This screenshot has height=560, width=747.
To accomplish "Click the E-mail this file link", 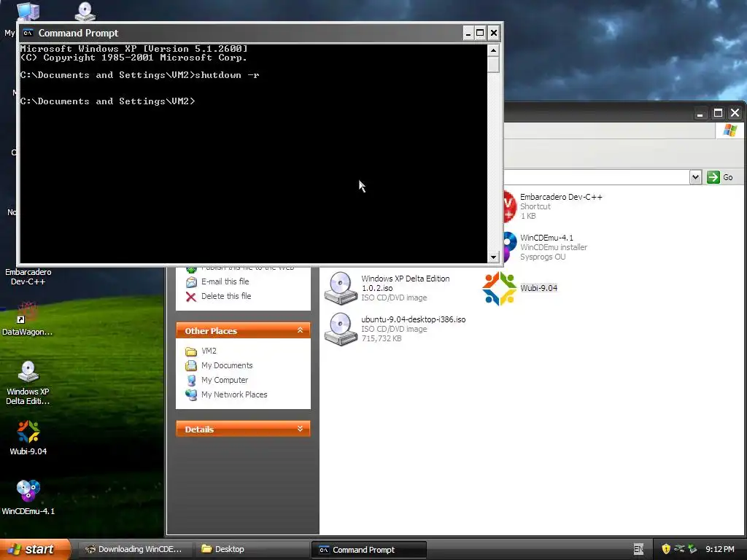I will pos(225,281).
